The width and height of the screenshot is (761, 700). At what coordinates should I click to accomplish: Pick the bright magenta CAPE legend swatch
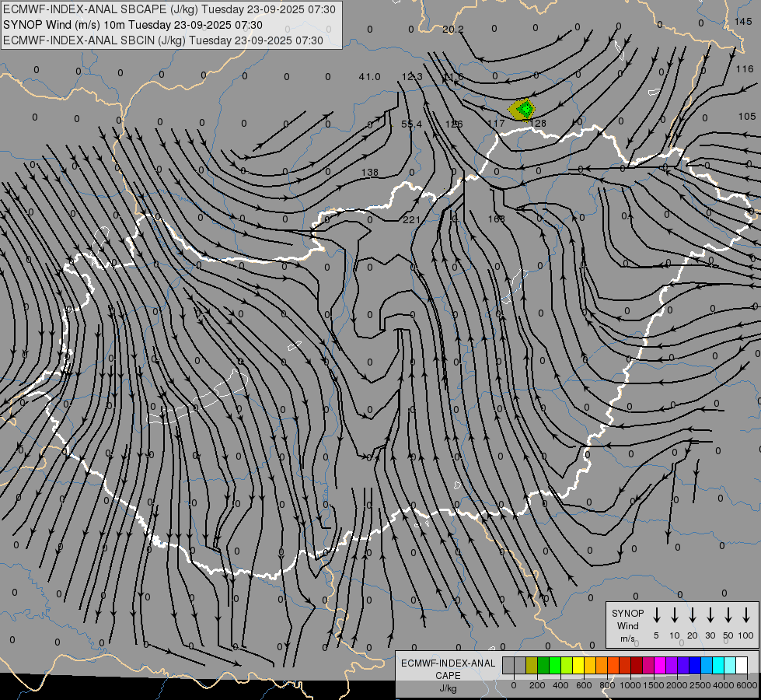point(660,666)
